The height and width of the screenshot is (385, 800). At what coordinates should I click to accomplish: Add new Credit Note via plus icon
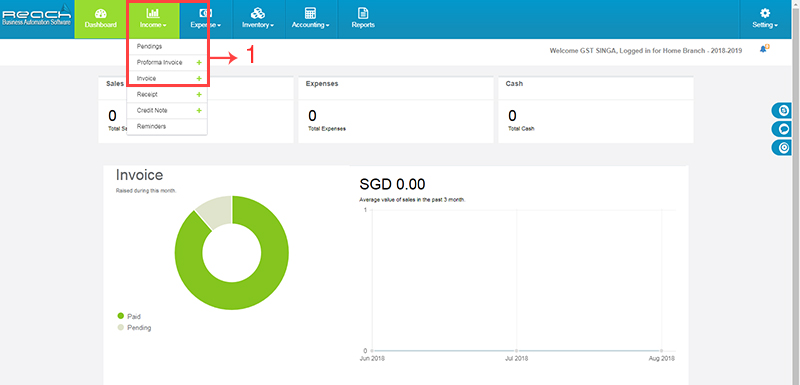tap(199, 110)
